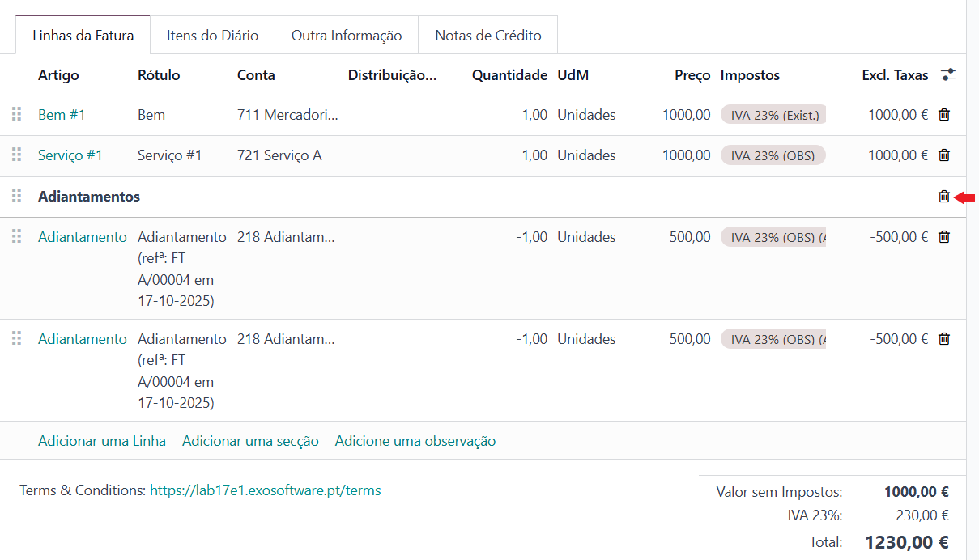Edit the 721 Serviço A account cell
The width and height of the screenshot is (979, 560).
[279, 155]
